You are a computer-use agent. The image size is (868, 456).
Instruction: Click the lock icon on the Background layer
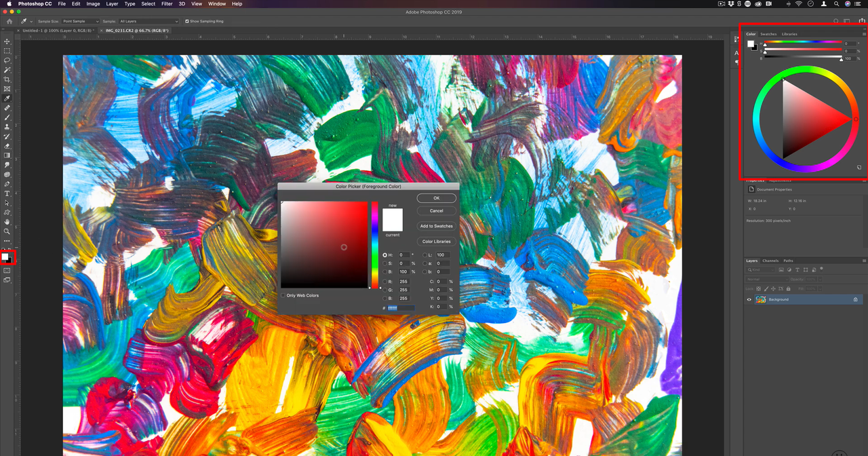855,299
